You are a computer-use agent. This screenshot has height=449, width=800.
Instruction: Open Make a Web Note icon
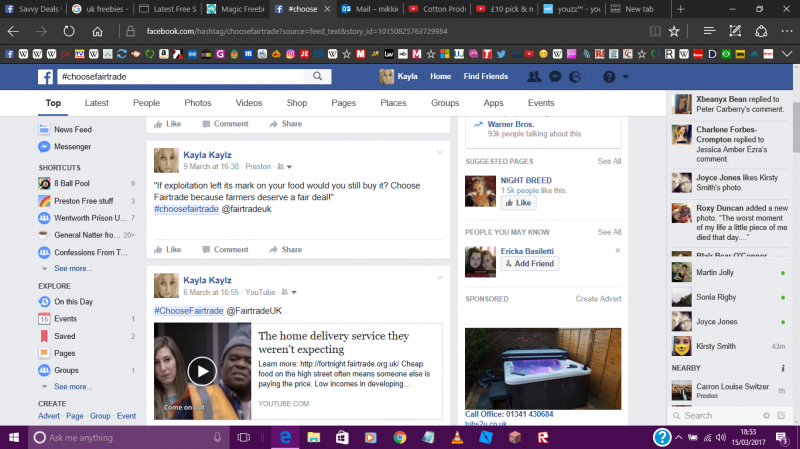tap(735, 31)
